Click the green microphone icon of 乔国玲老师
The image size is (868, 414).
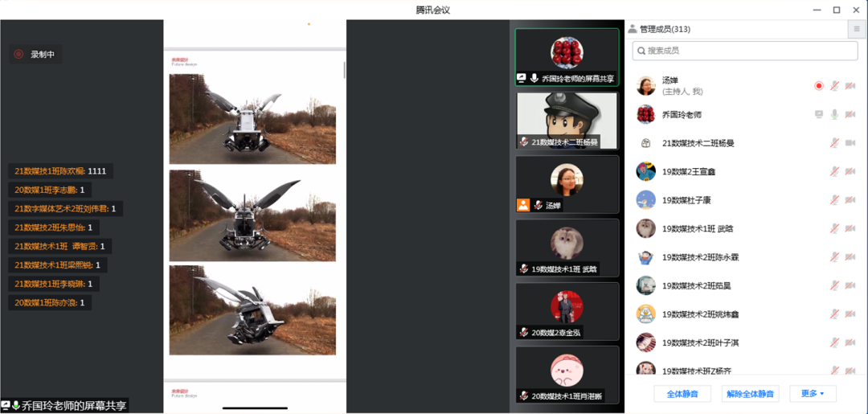(834, 115)
